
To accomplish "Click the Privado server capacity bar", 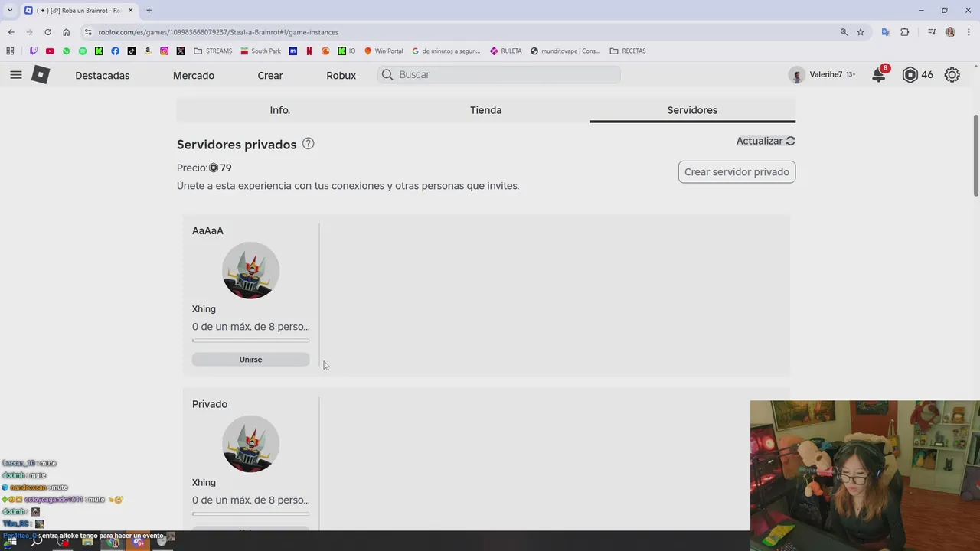I will click(250, 514).
